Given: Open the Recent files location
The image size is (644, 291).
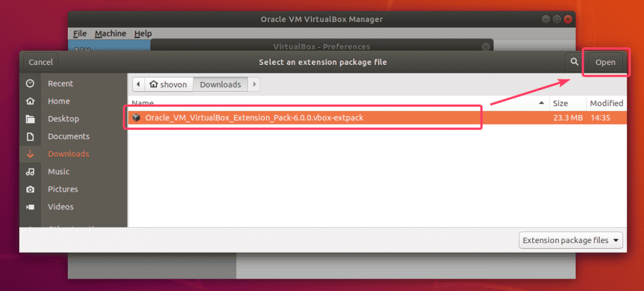Looking at the screenshot, I should [x=60, y=83].
